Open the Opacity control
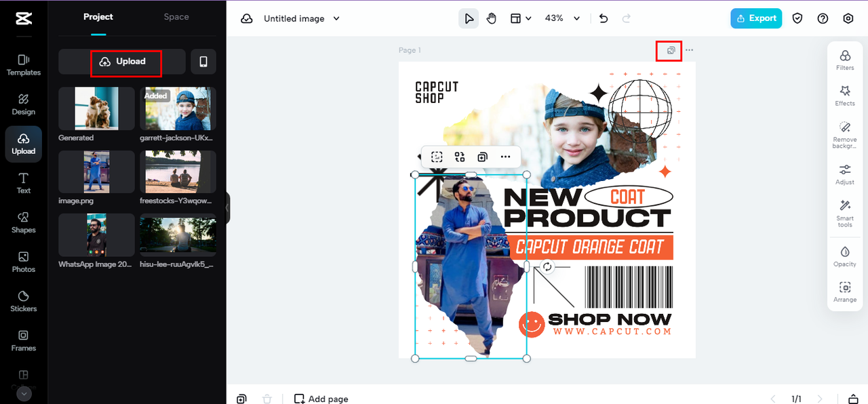868x404 pixels. coord(845,256)
